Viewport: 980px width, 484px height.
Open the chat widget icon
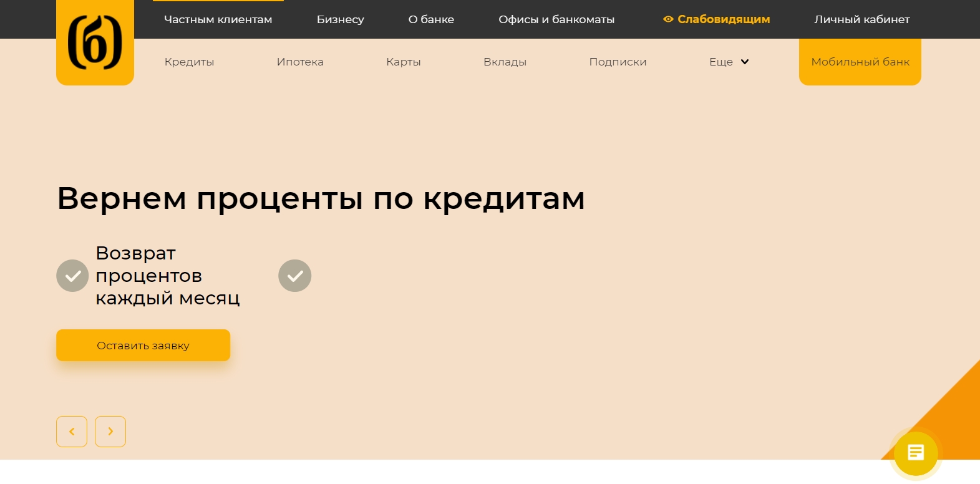(x=916, y=453)
